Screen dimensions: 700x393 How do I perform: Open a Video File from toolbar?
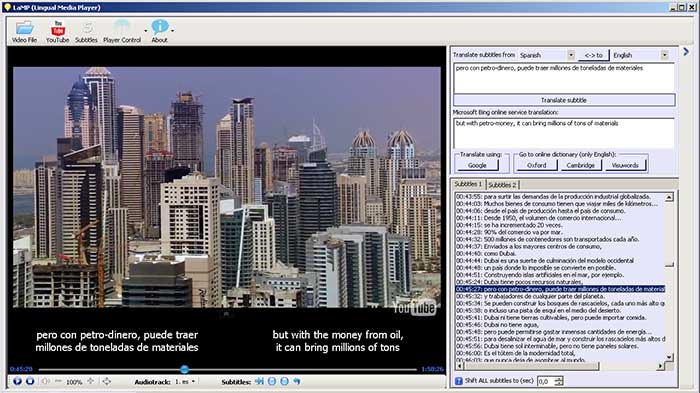point(24,32)
